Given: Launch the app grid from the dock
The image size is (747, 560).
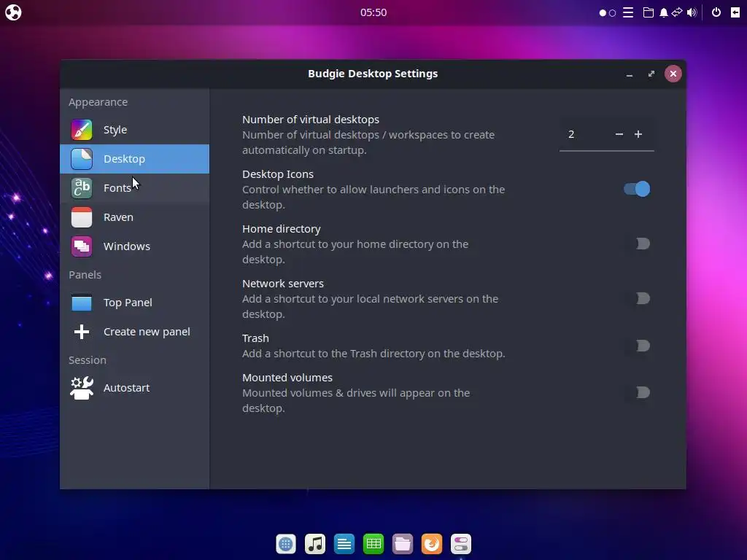Looking at the screenshot, I should 286,544.
